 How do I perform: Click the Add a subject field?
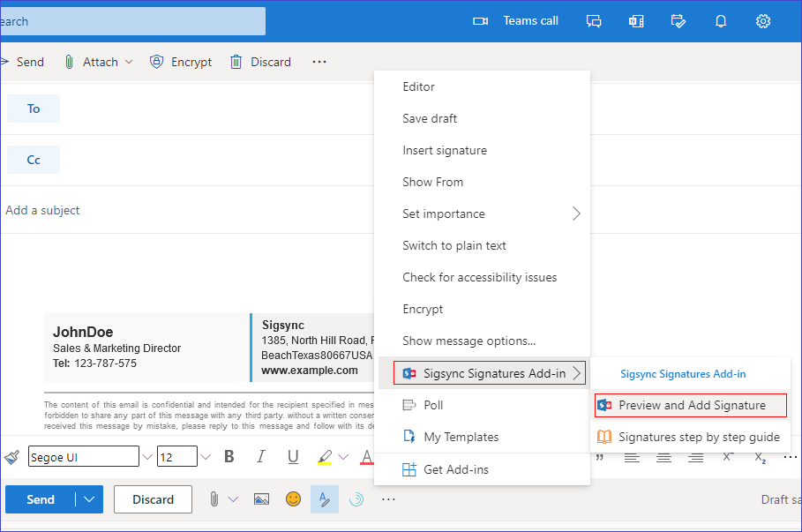click(176, 210)
